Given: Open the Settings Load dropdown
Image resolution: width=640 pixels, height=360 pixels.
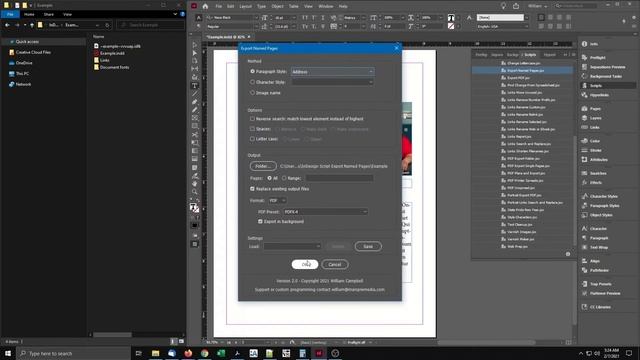Looking at the screenshot, I should [x=292, y=246].
